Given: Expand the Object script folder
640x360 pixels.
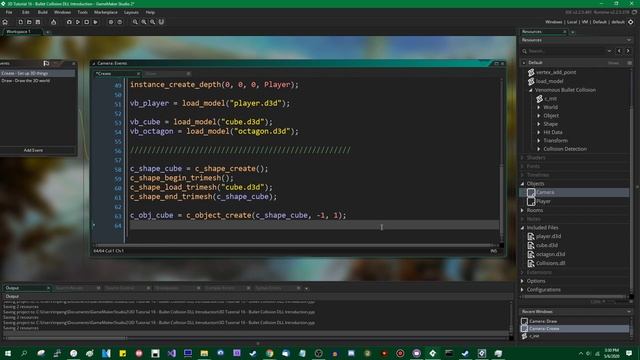Looking at the screenshot, I should point(539,116).
